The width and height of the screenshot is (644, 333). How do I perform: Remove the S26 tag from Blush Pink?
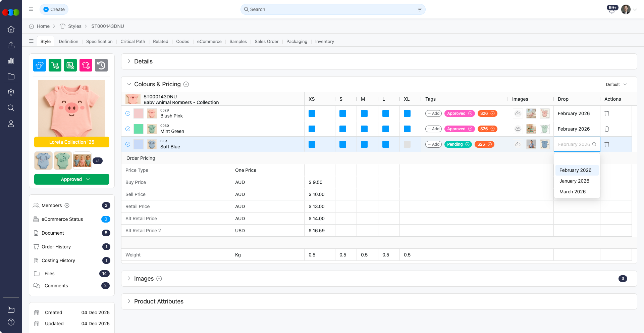[x=492, y=113]
